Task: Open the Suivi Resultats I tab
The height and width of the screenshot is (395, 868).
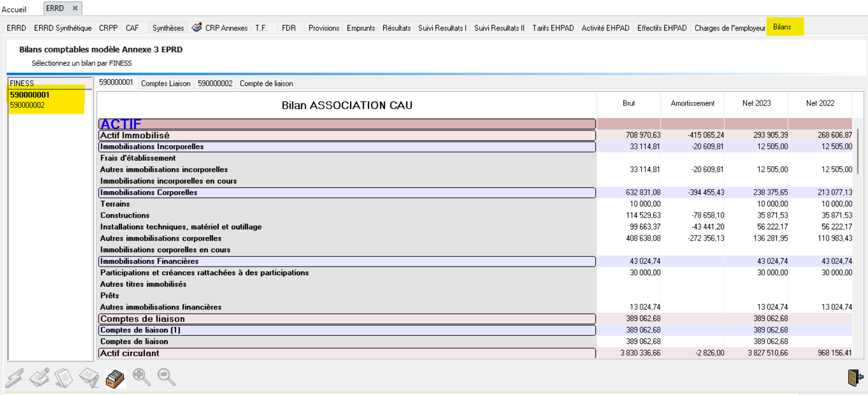Action: [442, 28]
